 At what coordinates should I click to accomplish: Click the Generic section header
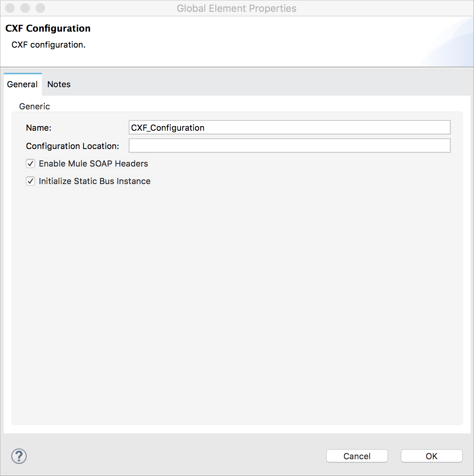tap(34, 106)
